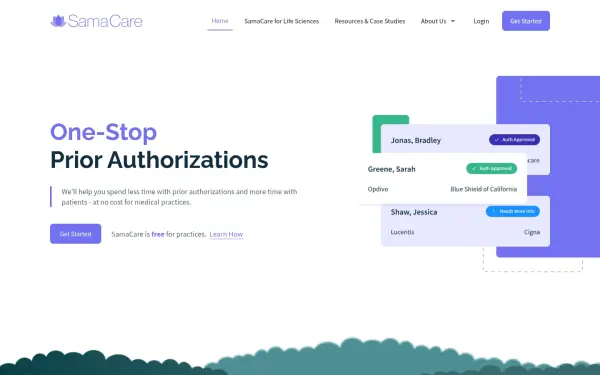Click Get Started in the header
600x375 pixels.
[x=526, y=21]
